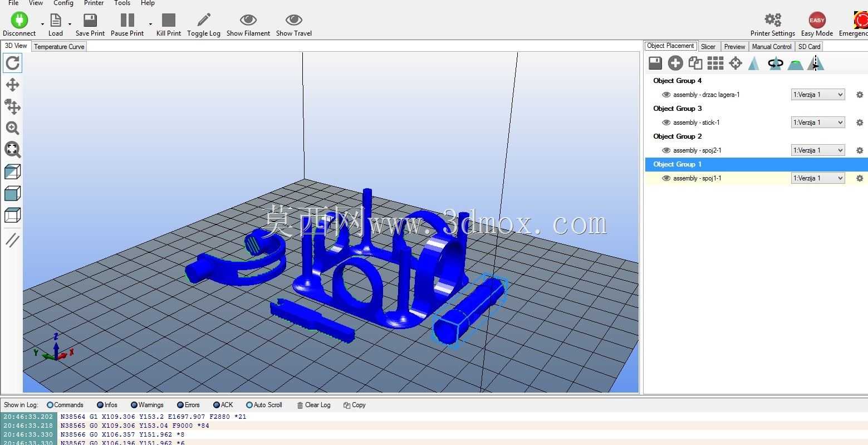Switch to top view cube
The height and width of the screenshot is (445, 868).
(x=12, y=215)
